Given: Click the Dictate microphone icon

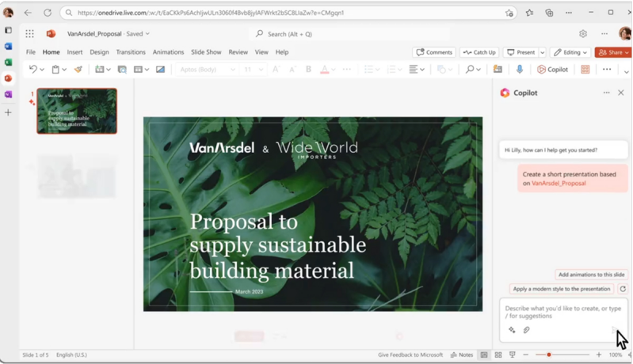Looking at the screenshot, I should [x=520, y=70].
